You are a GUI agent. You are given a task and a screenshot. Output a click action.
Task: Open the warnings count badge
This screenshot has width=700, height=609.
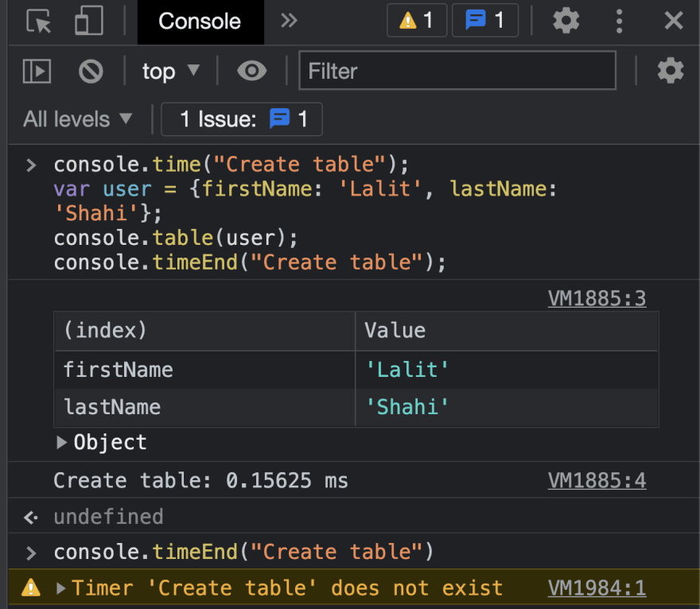(x=417, y=20)
